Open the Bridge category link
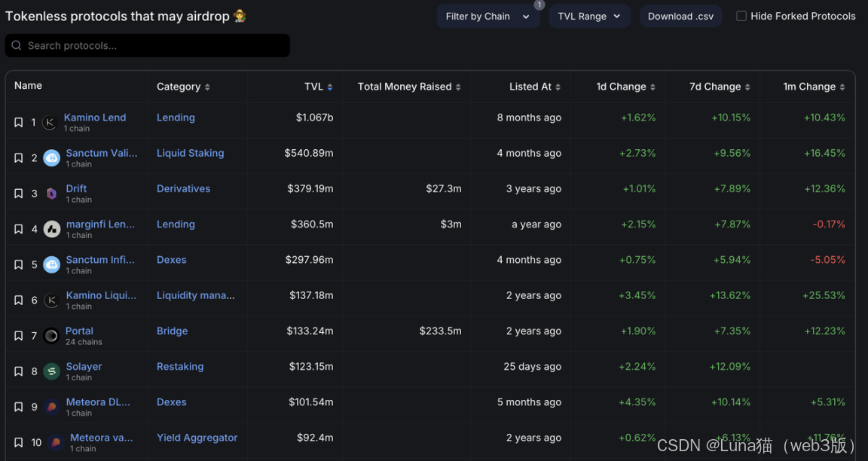This screenshot has width=868, height=461. [x=172, y=331]
